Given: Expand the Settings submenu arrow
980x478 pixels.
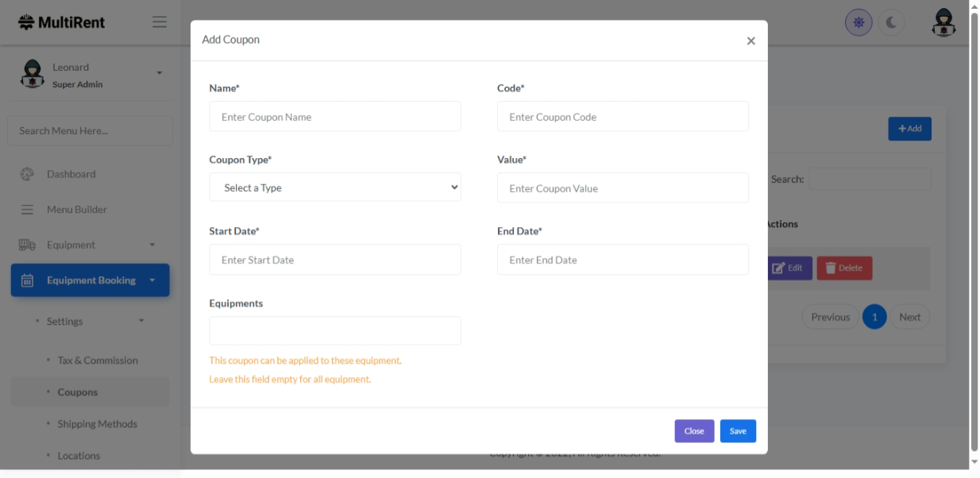Looking at the screenshot, I should point(141,322).
